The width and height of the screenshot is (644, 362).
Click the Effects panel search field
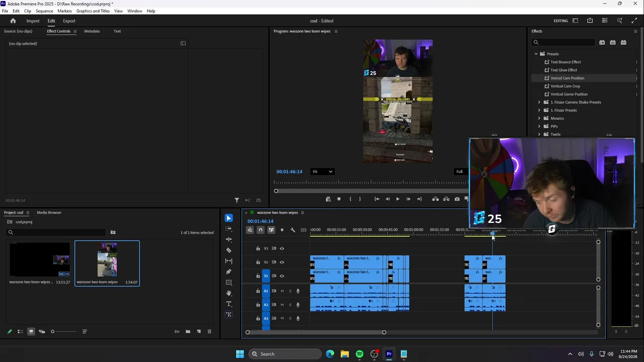(563, 42)
